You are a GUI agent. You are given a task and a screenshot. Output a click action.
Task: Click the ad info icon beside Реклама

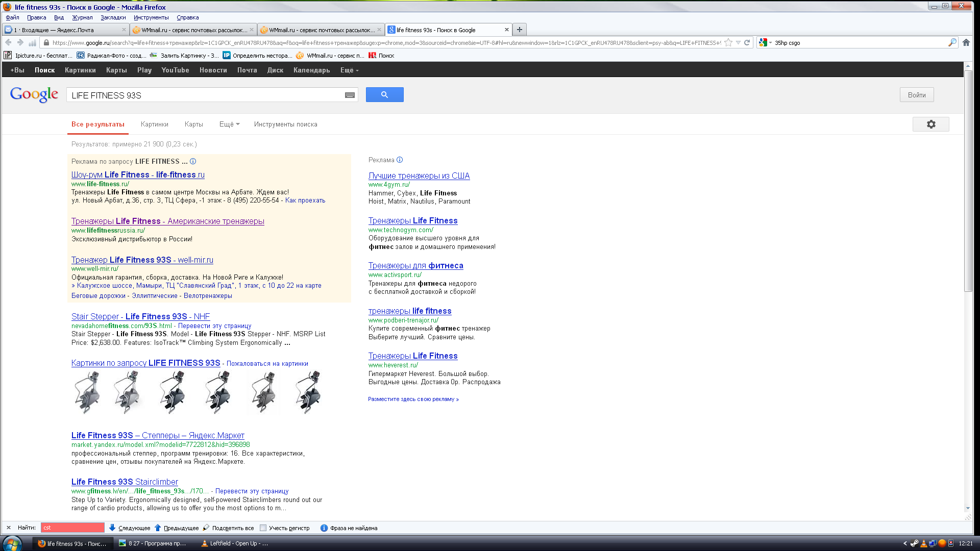point(400,160)
